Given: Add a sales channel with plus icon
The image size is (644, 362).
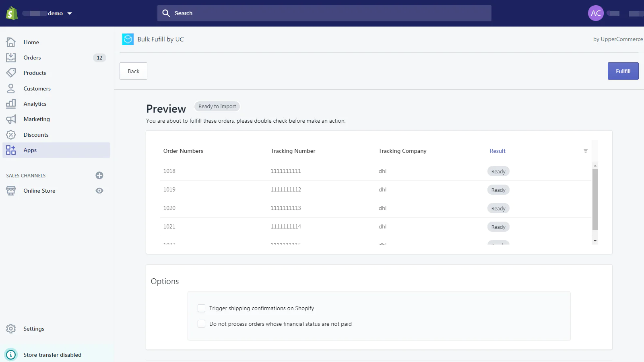Looking at the screenshot, I should click(99, 175).
